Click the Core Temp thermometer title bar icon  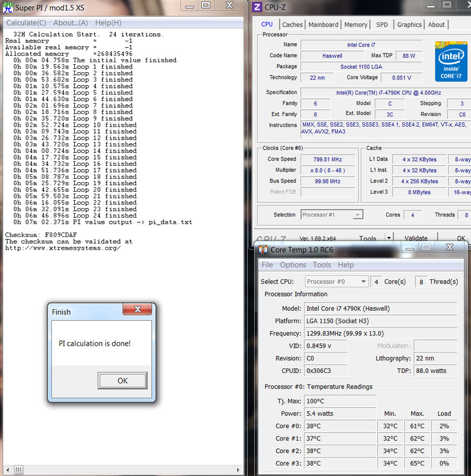(x=263, y=250)
